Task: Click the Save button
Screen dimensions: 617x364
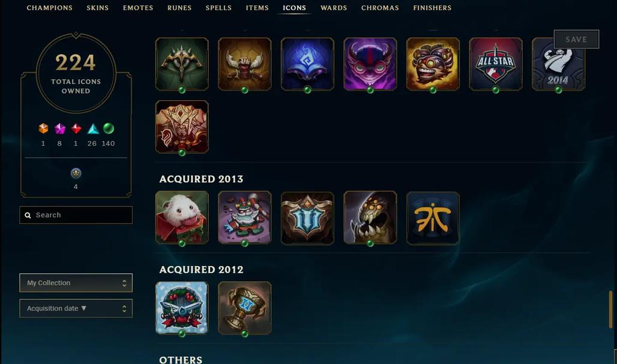Action: point(576,40)
